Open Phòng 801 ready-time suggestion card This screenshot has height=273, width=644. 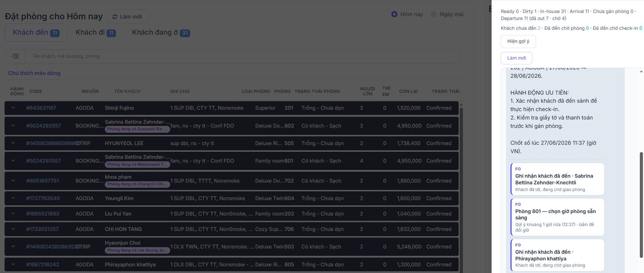pyautogui.click(x=557, y=217)
